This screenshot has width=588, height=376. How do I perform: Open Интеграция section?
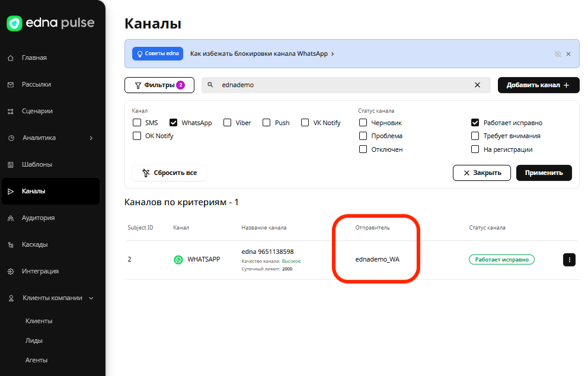click(x=40, y=271)
